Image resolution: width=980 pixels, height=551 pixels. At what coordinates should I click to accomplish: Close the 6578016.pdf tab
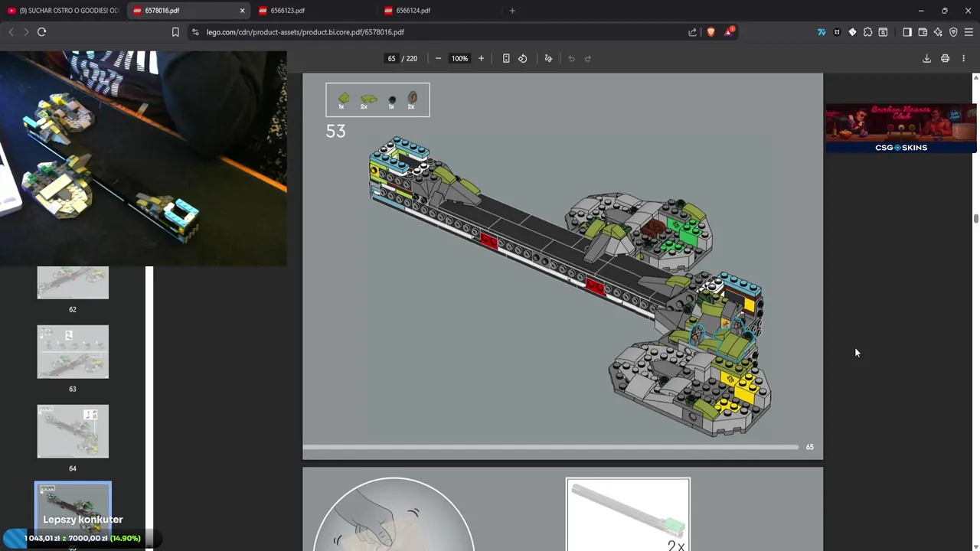(x=243, y=11)
